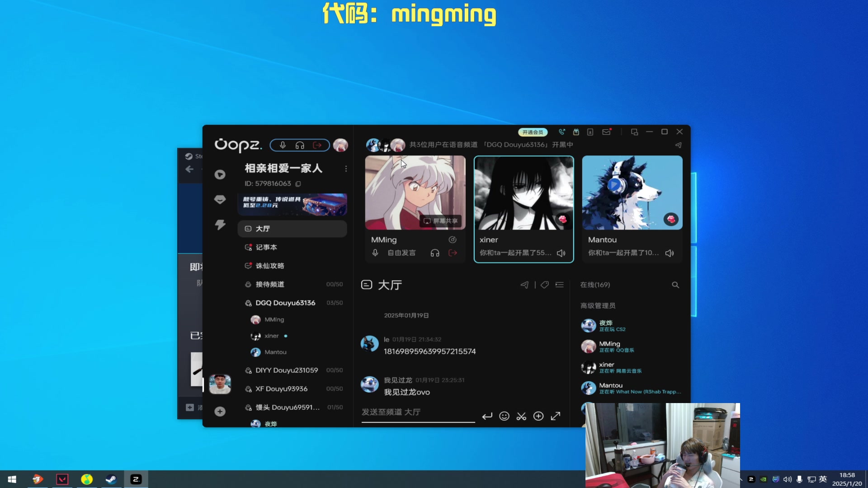Click the flower badge on xiner card
The height and width of the screenshot is (488, 868).
pos(562,219)
